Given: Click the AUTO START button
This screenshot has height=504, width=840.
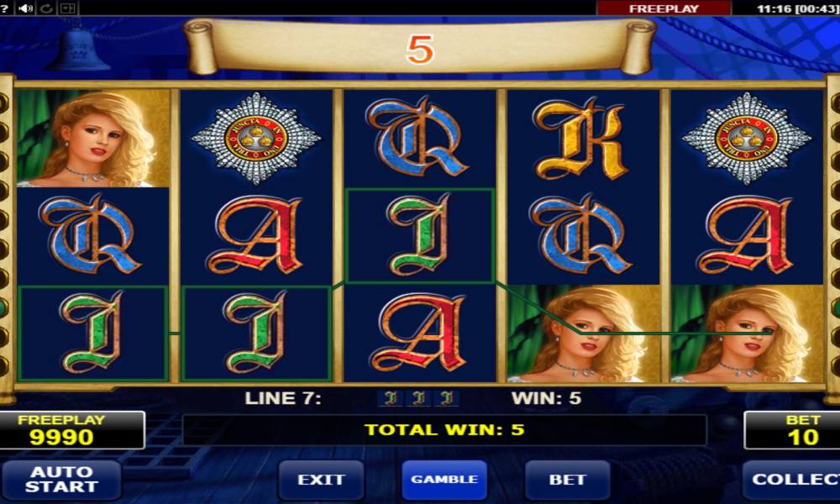Looking at the screenshot, I should (61, 480).
